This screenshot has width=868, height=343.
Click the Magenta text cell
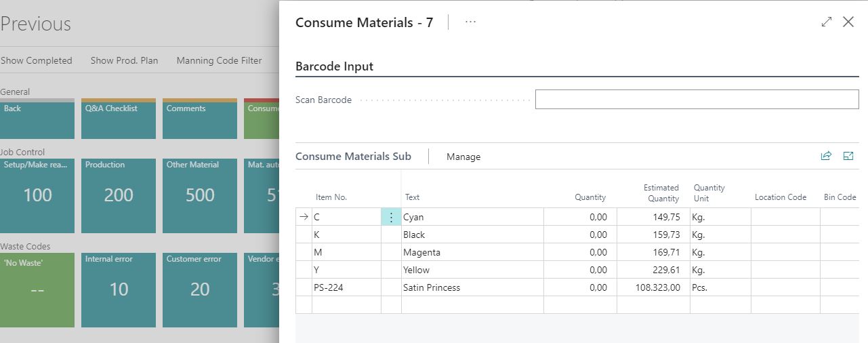pos(472,252)
